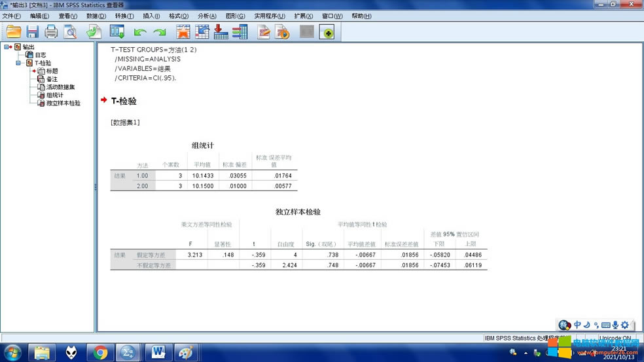Click the T-检验 heading in output

(x=124, y=101)
